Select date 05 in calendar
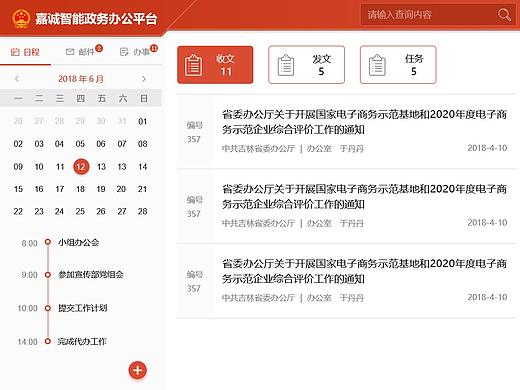The width and height of the screenshot is (520, 390). (80, 144)
